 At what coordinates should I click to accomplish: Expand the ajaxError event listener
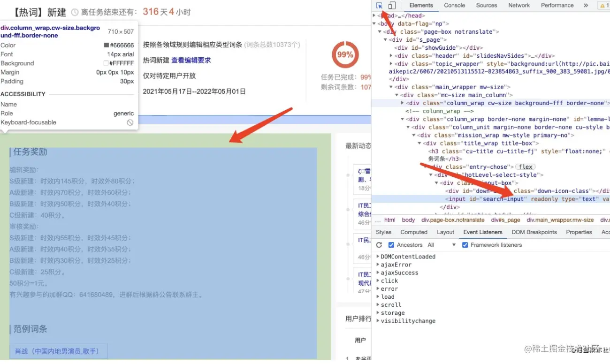[378, 265]
